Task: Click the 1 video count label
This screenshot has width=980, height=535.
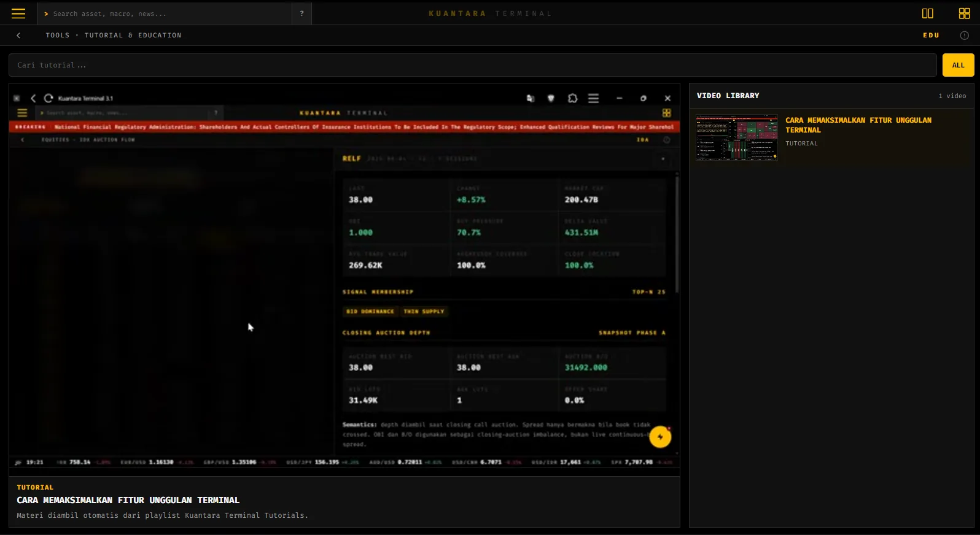Action: (952, 96)
